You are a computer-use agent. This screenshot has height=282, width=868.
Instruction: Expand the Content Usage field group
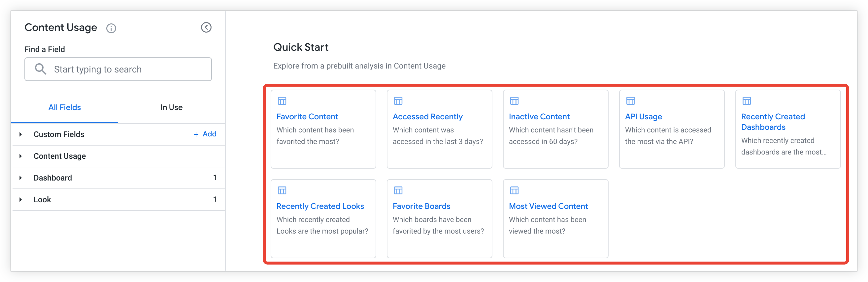pyautogui.click(x=21, y=156)
